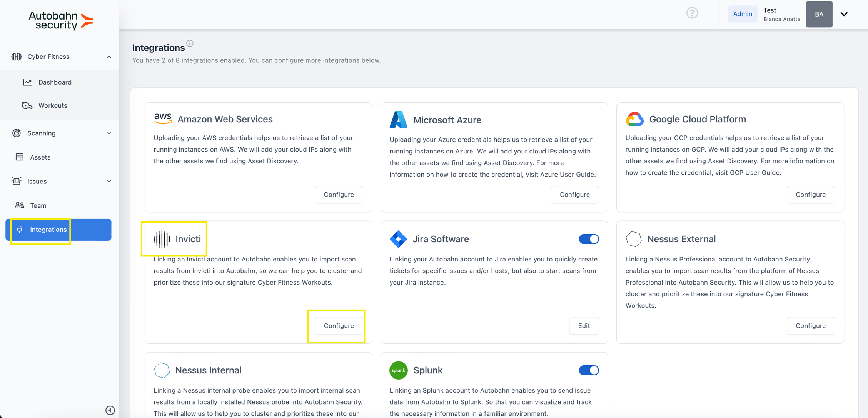Turn off the Splunk integration toggle
868x418 pixels.
[589, 370]
